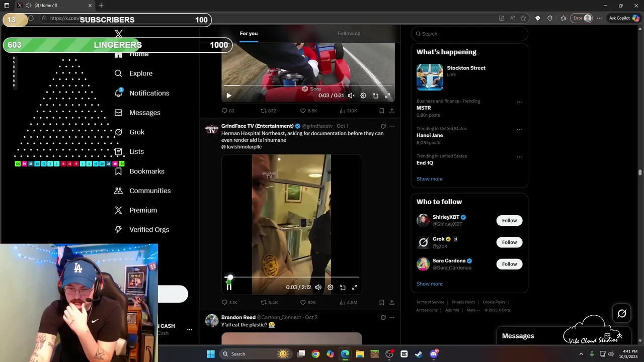644x362 pixels.
Task: Fullscreen the Sora go-kart video
Action: click(387, 96)
